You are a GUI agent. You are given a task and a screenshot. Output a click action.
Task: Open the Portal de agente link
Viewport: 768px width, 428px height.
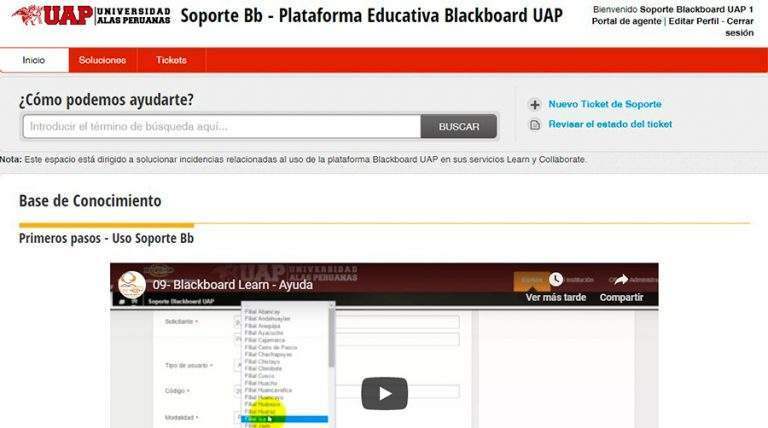pos(626,21)
